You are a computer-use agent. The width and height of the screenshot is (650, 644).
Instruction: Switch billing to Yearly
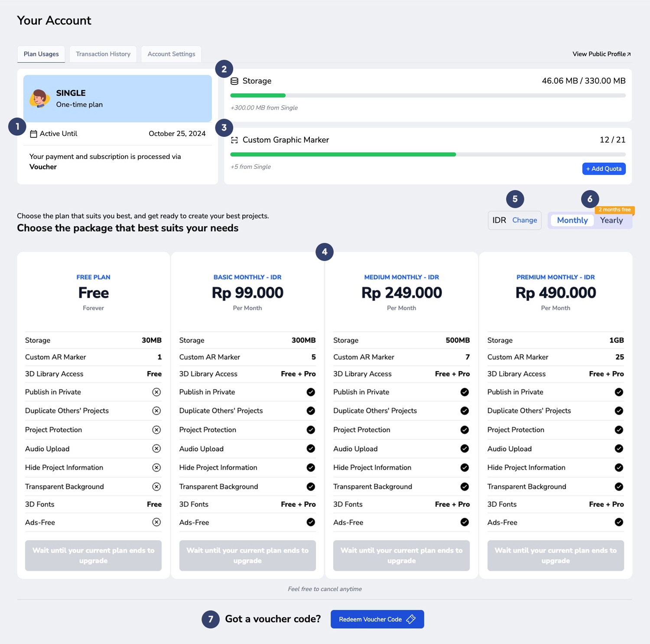coord(611,220)
